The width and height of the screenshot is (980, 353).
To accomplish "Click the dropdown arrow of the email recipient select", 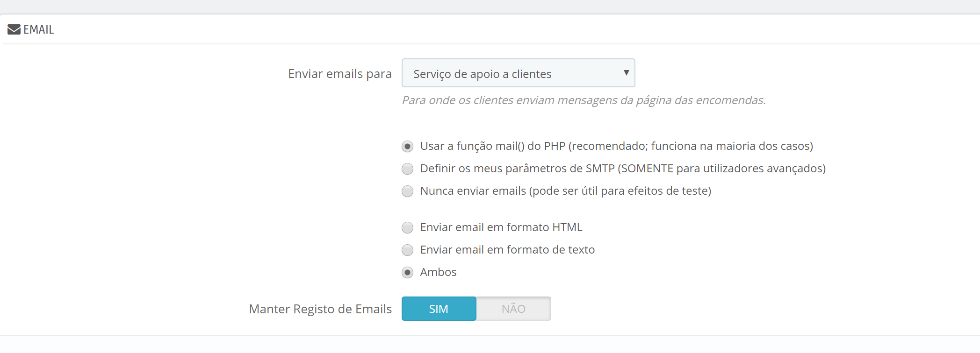I will pyautogui.click(x=626, y=73).
